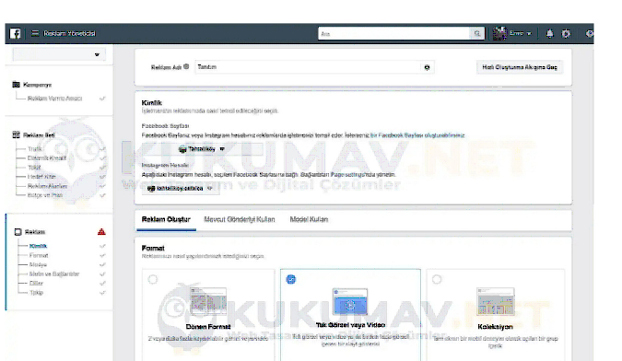The image size is (622, 361).
Task: Go to Reklam Alanları in the sidebar
Action: point(47,186)
